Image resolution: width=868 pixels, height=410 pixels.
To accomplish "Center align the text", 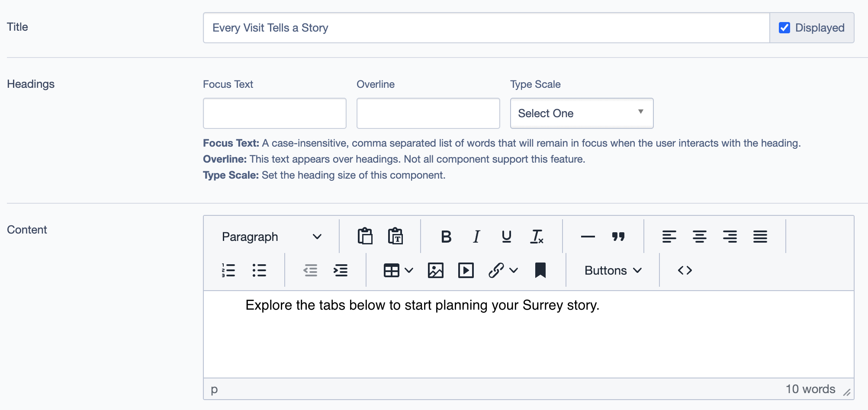I will point(699,237).
